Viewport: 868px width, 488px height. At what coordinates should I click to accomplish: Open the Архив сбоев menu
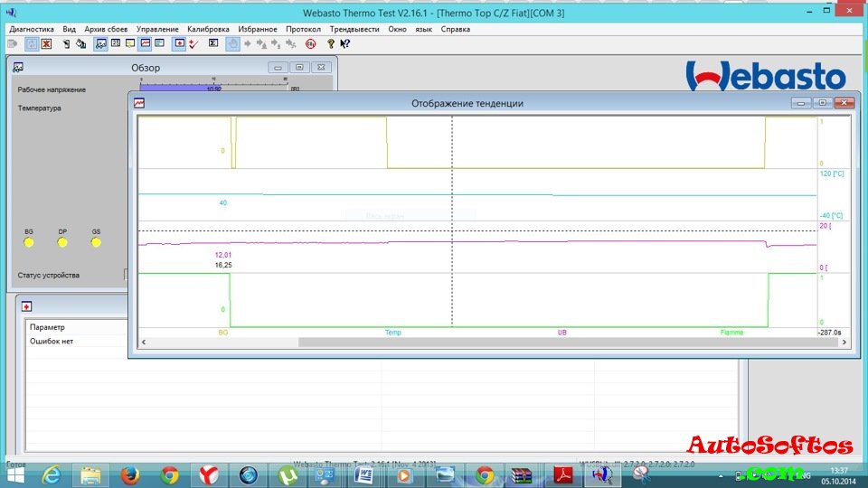coord(106,29)
